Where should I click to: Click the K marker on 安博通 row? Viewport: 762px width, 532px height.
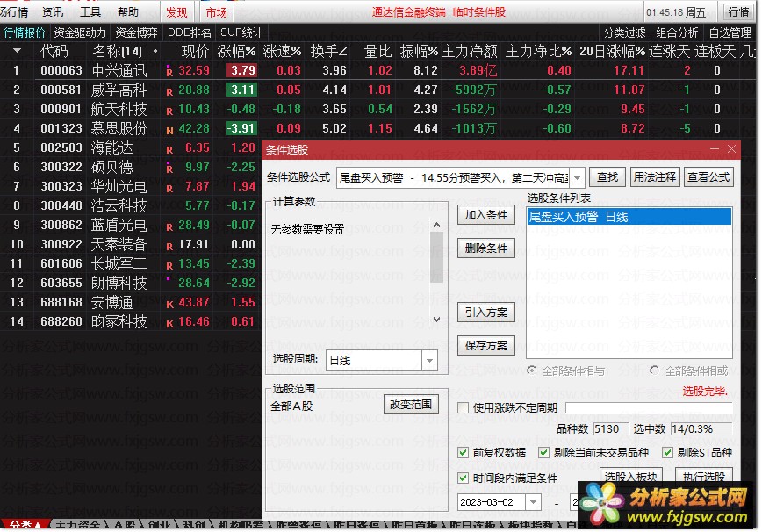click(169, 305)
